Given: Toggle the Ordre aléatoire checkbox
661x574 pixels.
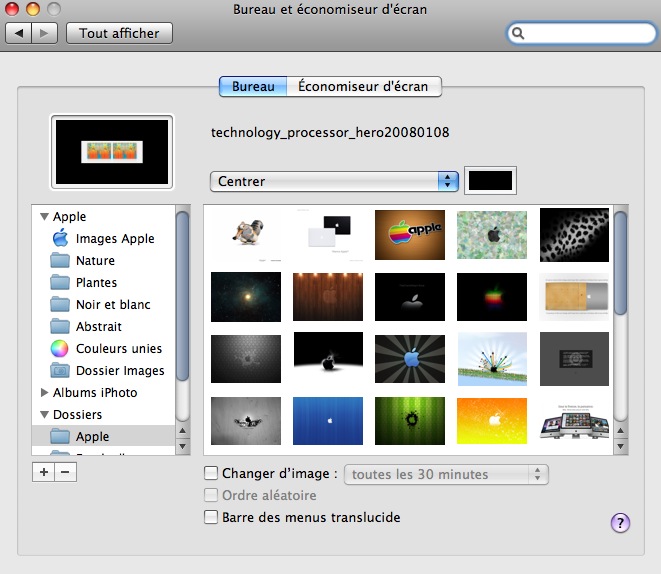Looking at the screenshot, I should (x=211, y=495).
